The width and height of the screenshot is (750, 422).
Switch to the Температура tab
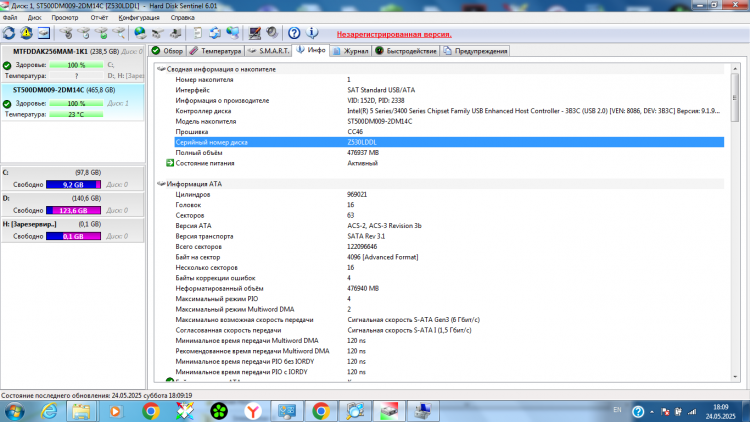[215, 51]
